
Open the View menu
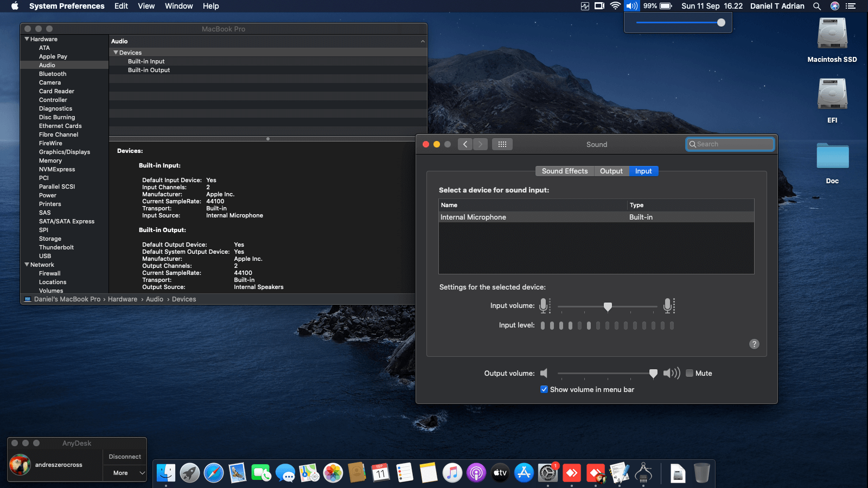pyautogui.click(x=146, y=6)
